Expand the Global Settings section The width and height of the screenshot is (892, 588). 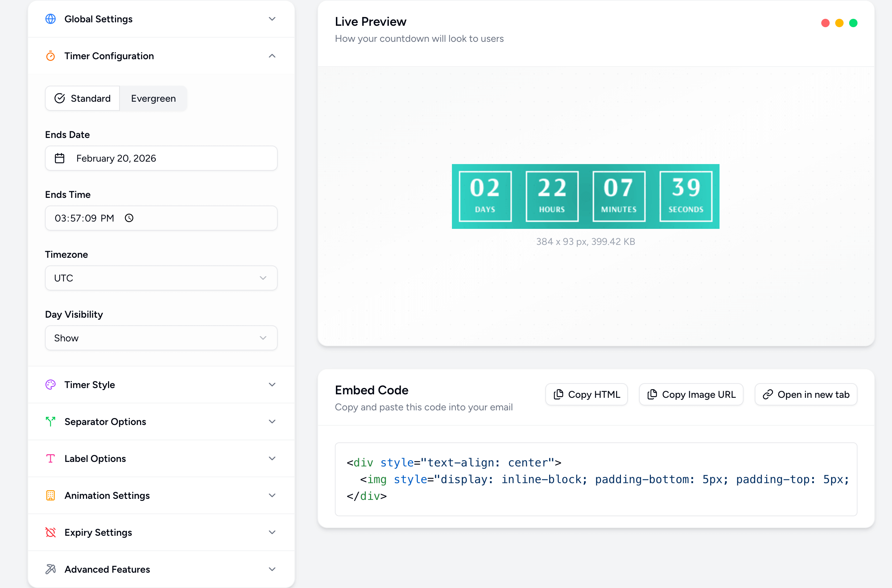pyautogui.click(x=272, y=19)
